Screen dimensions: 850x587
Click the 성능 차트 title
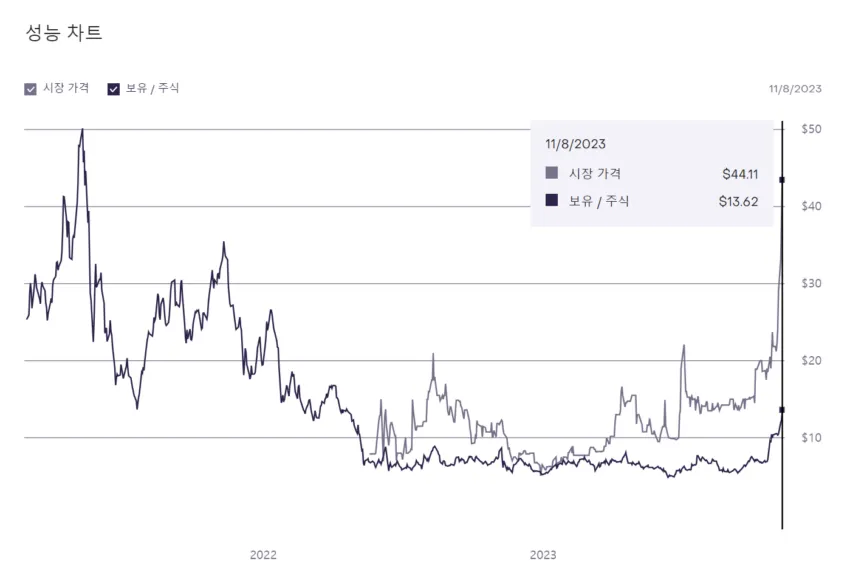click(x=63, y=32)
